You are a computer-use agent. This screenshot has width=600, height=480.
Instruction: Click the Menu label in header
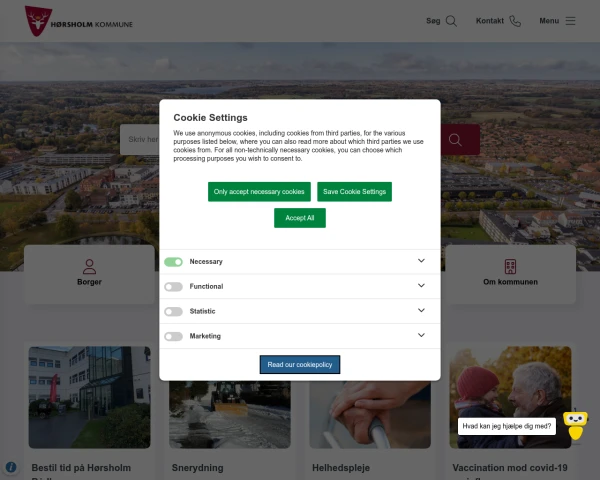point(549,21)
